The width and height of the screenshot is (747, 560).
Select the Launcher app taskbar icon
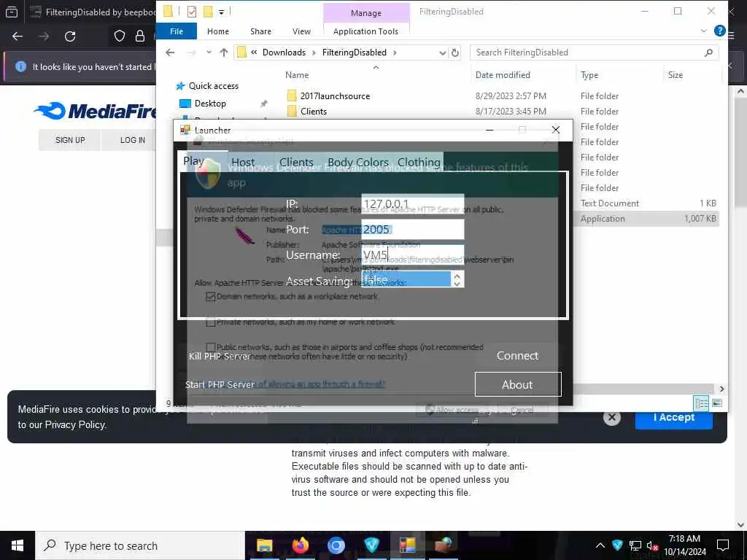click(407, 545)
